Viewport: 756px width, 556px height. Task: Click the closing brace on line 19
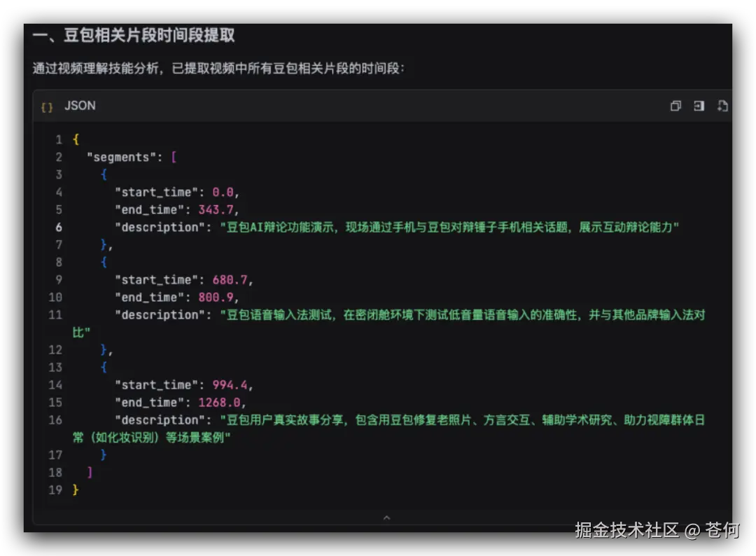click(75, 489)
